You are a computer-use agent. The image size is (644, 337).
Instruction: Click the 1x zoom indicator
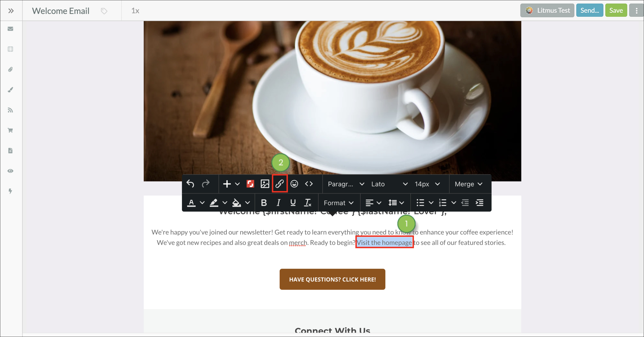(135, 11)
